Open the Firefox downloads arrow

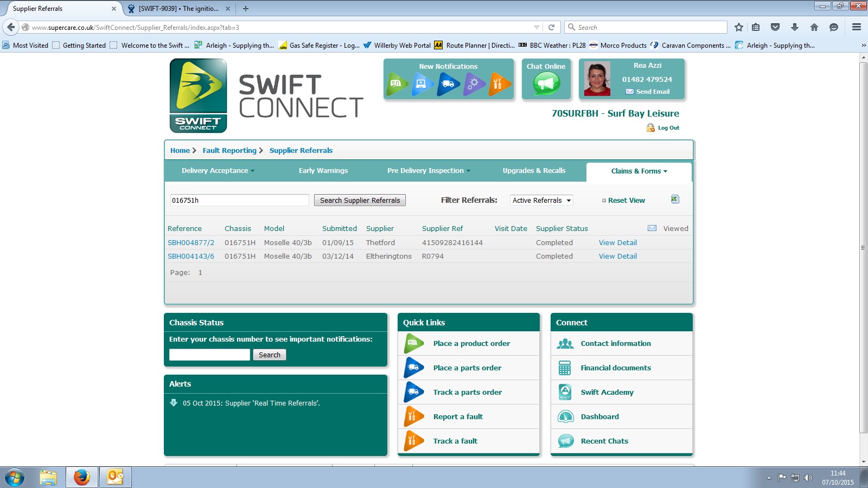point(795,27)
